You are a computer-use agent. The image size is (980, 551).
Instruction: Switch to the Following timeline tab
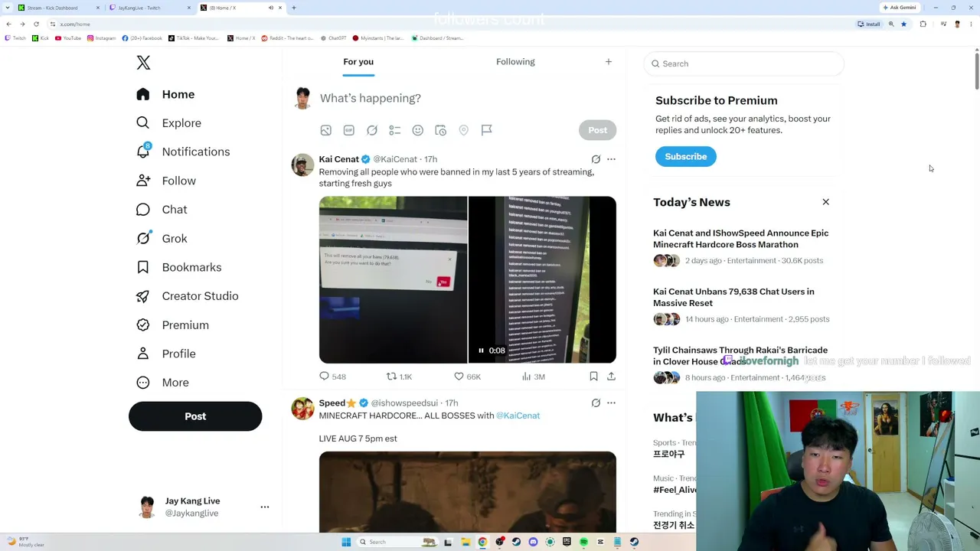coord(515,62)
